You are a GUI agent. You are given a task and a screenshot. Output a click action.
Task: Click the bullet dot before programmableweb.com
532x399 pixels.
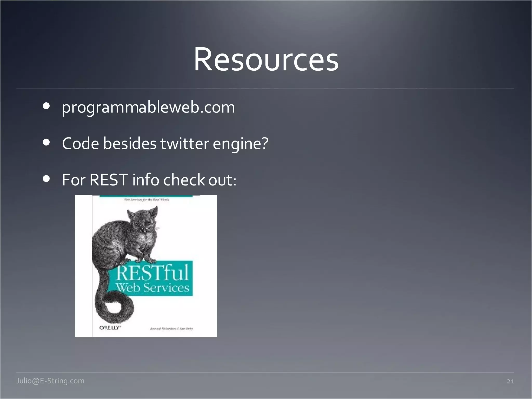point(46,106)
